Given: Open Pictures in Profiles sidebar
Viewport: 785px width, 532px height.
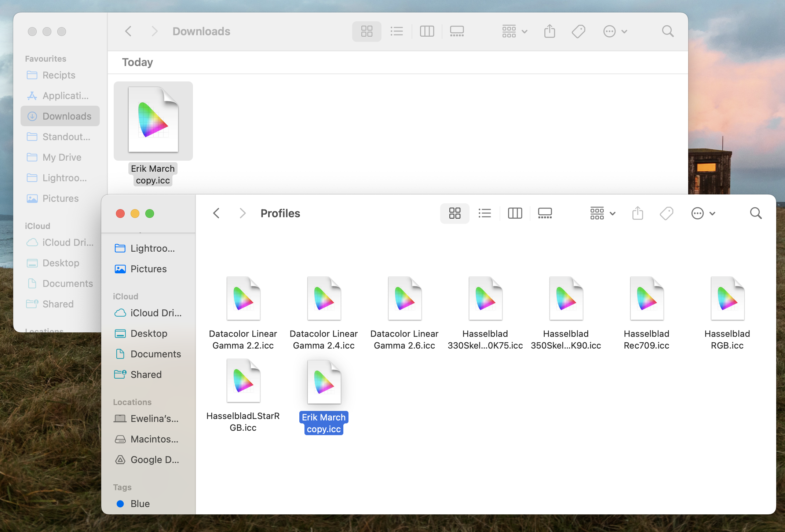Looking at the screenshot, I should coord(149,269).
